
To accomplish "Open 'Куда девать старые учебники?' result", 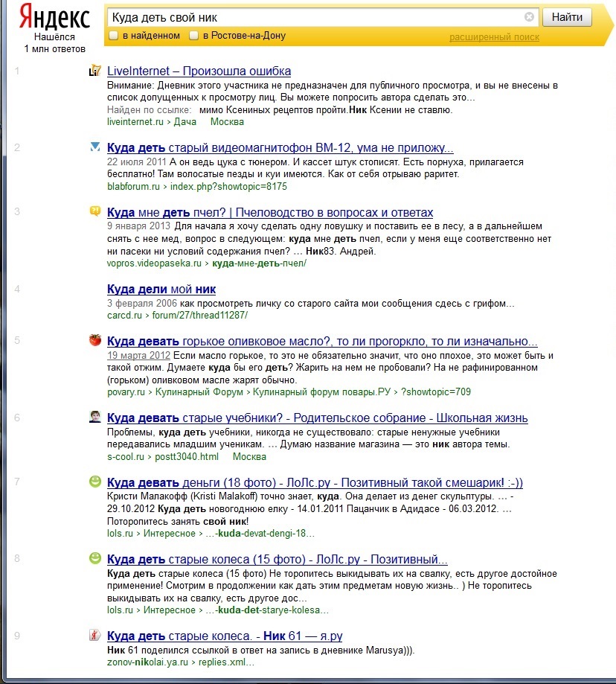I will 318,418.
